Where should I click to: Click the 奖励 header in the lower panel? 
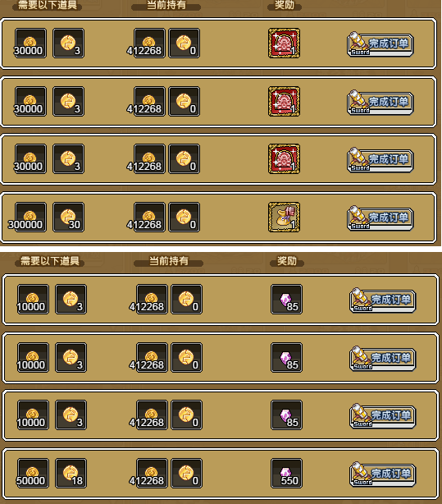click(x=287, y=261)
